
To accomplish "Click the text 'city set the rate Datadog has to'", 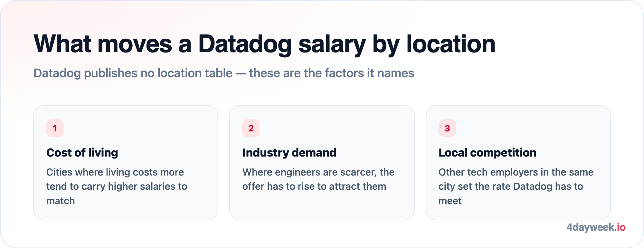I will tap(511, 187).
